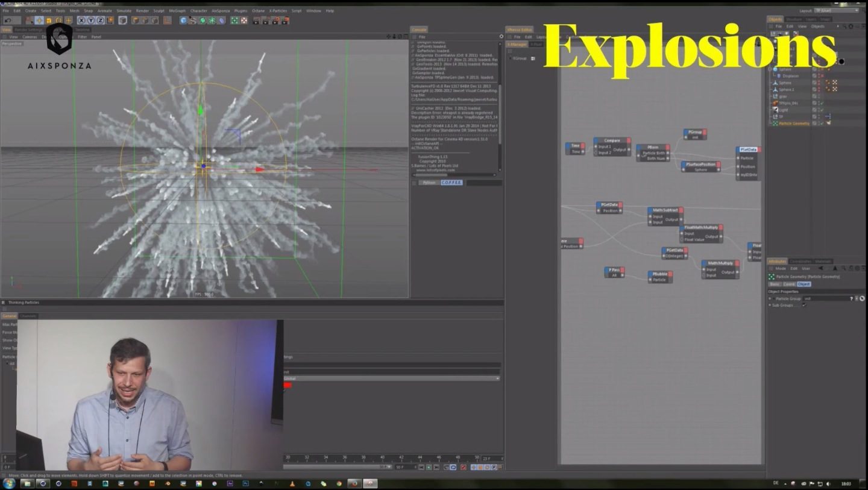The height and width of the screenshot is (490, 868).
Task: Click the checker texture tag on Sphere.1
Action: tap(835, 89)
